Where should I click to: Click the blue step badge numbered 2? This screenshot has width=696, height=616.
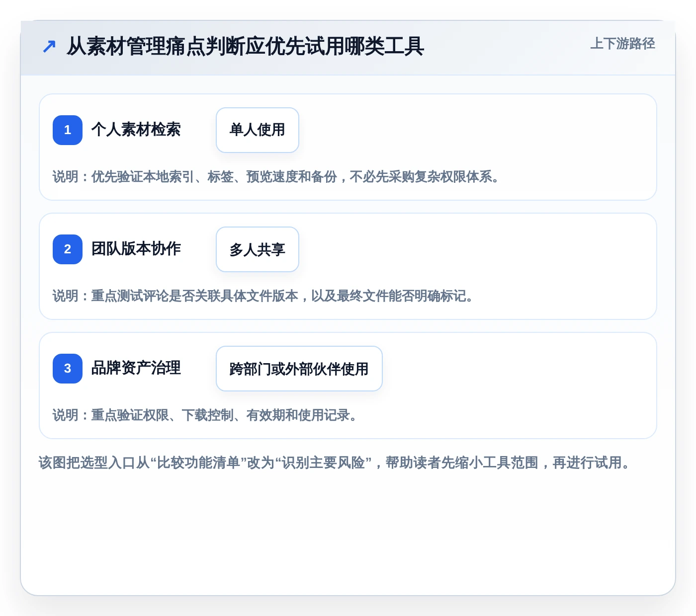(x=68, y=249)
